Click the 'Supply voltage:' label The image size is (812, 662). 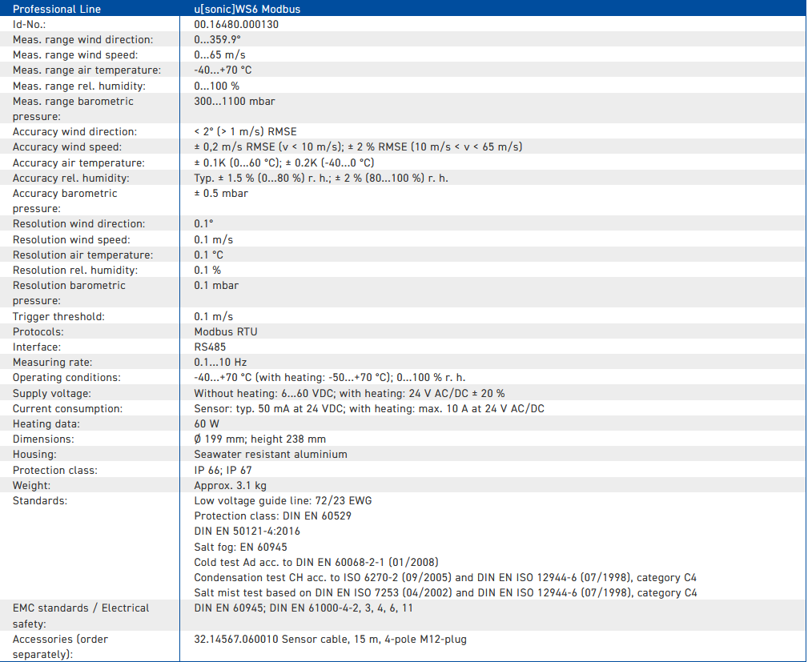(52, 393)
